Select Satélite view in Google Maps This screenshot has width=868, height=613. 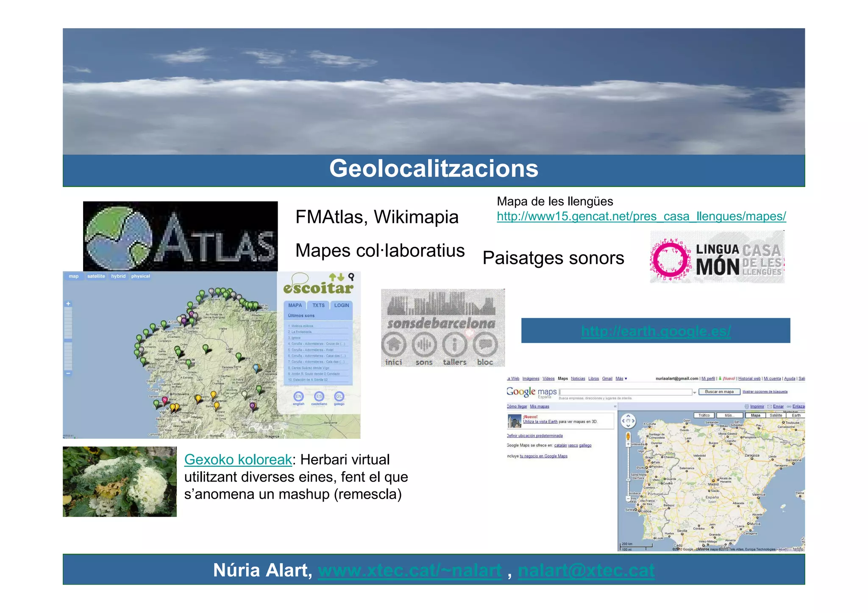click(x=776, y=416)
